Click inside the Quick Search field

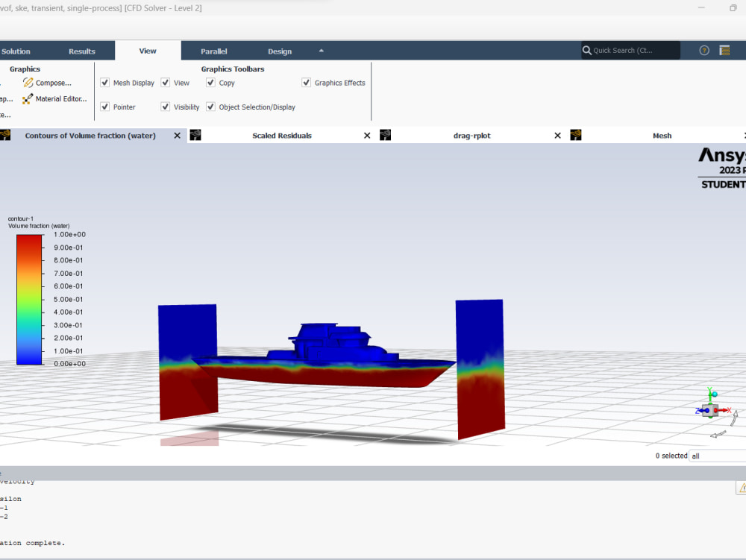(630, 50)
